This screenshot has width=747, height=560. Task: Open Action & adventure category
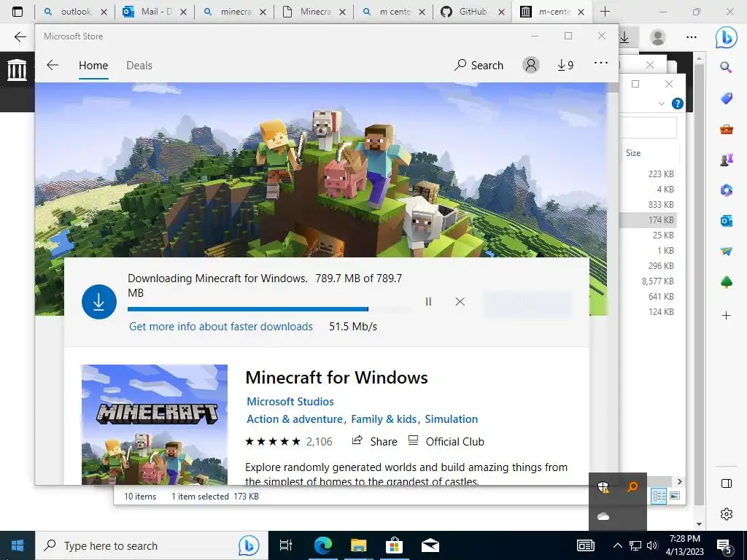click(295, 419)
